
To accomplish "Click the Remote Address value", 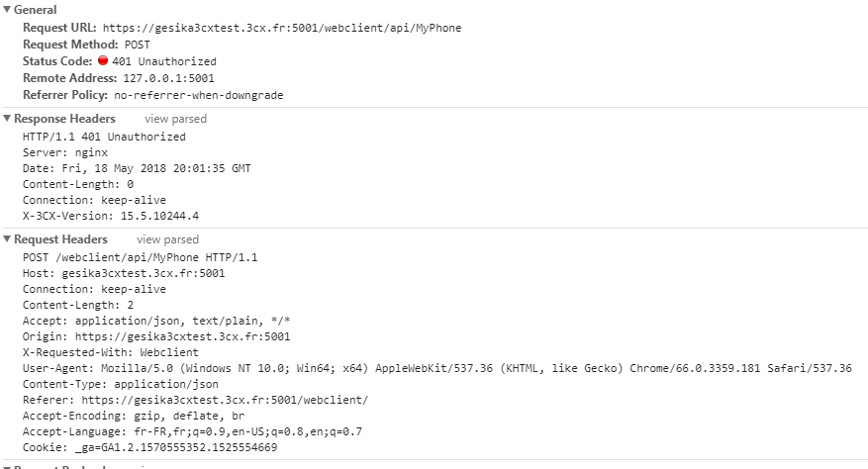I will tap(167, 78).
